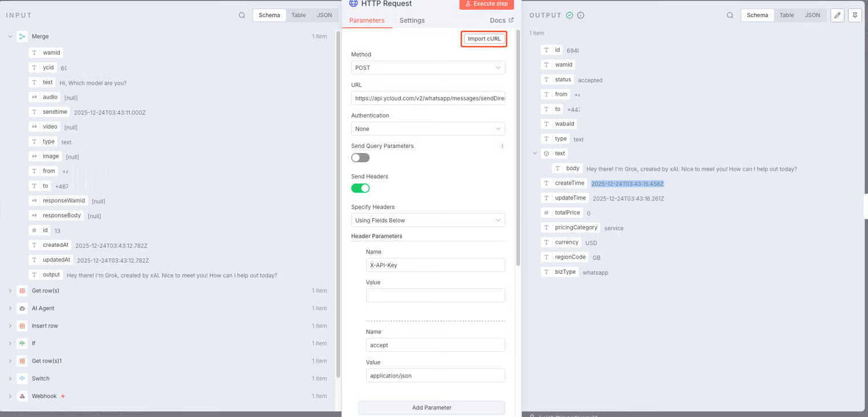The image size is (868, 417).
Task: Open the Authentication dropdown
Action: click(428, 129)
